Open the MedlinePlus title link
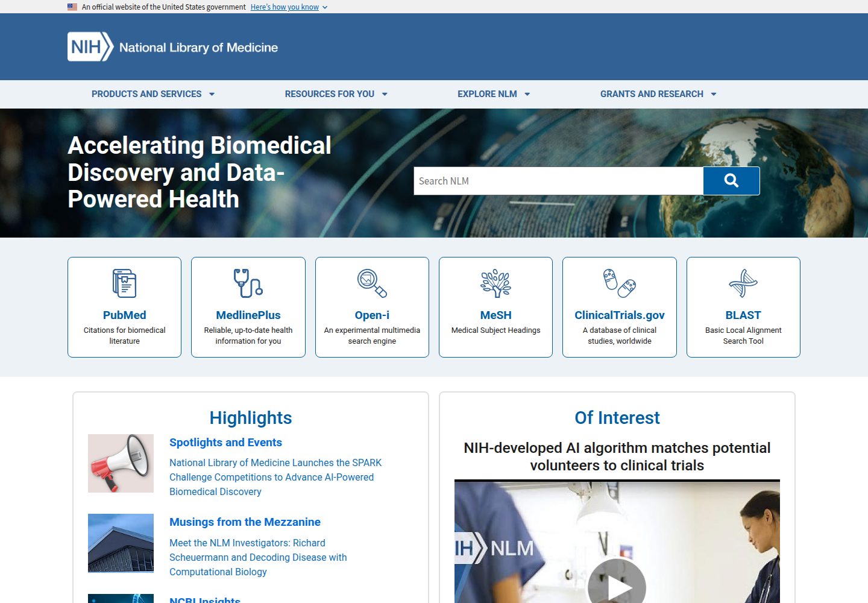Viewport: 868px width, 603px height. click(248, 315)
